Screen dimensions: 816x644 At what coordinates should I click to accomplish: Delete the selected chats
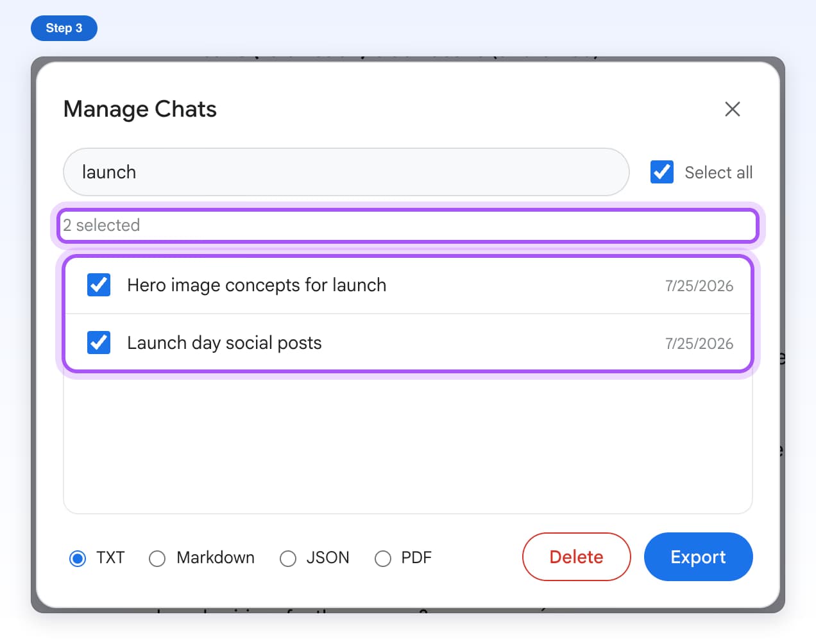coord(577,557)
